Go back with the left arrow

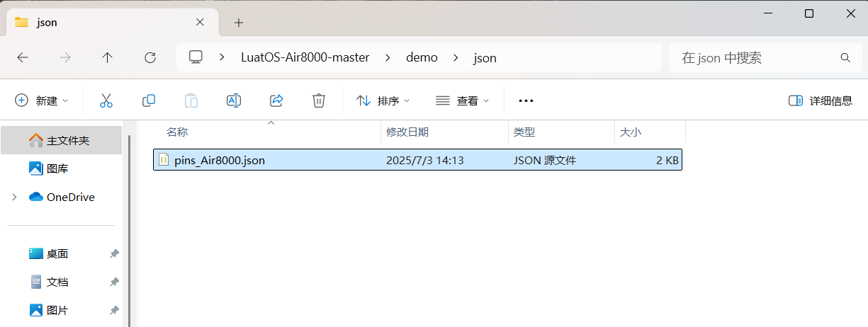tap(23, 58)
